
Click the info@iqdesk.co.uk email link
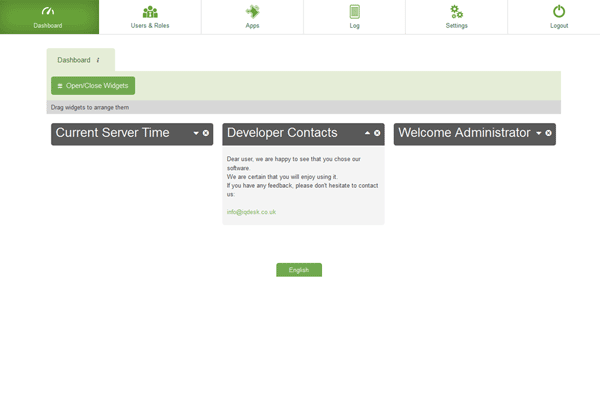coord(251,212)
